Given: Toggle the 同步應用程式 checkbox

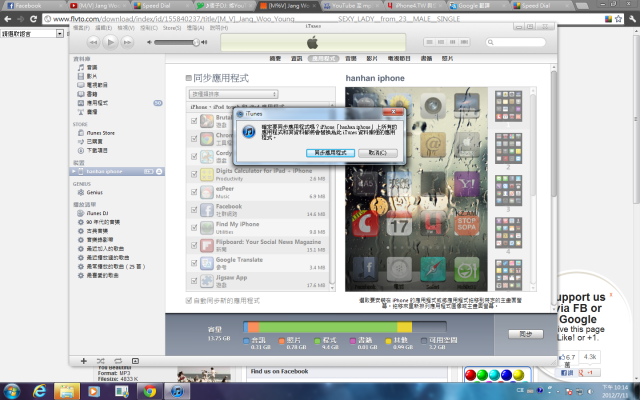Looking at the screenshot, I should tap(189, 78).
